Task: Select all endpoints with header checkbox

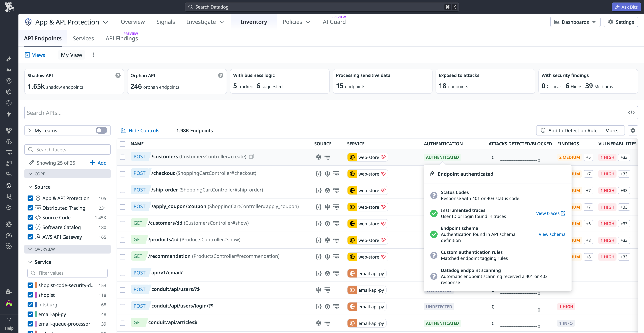Action: [122, 144]
